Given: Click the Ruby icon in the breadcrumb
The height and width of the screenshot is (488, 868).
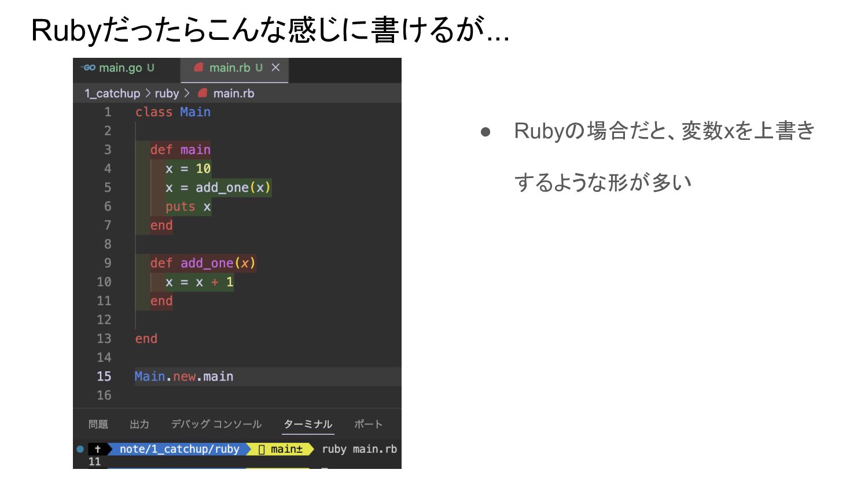Looking at the screenshot, I should (203, 93).
